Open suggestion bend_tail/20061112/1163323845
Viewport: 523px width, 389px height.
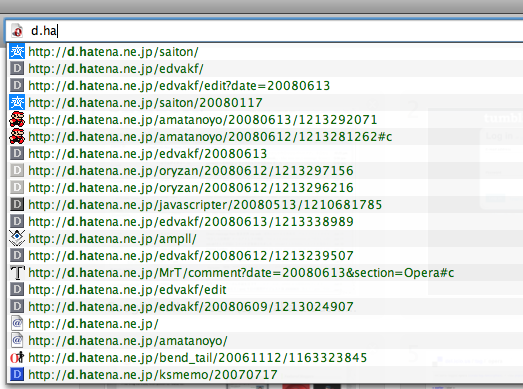coord(265,358)
